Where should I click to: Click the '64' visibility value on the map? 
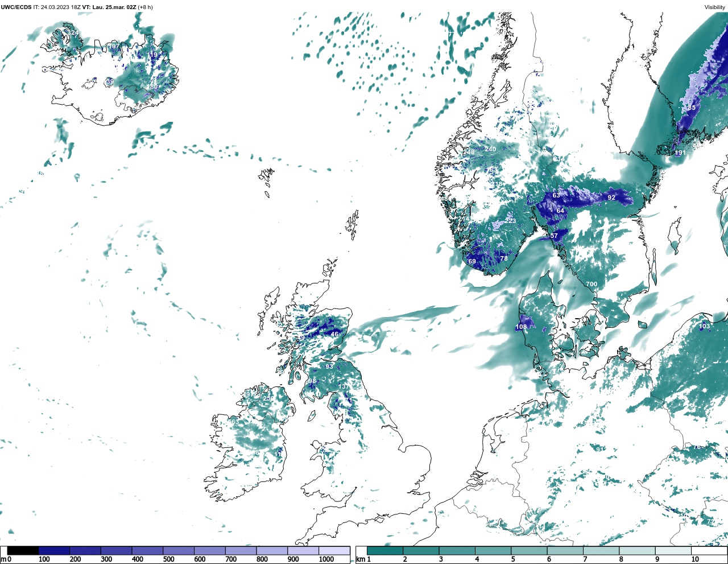[x=560, y=211]
